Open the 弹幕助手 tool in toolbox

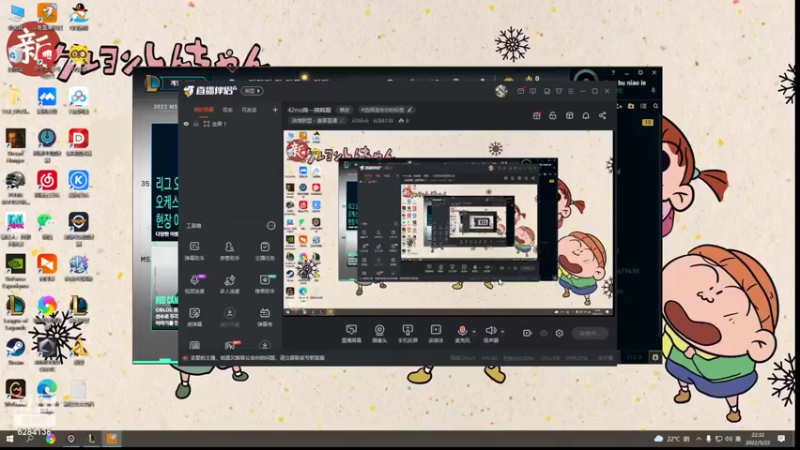pos(194,252)
